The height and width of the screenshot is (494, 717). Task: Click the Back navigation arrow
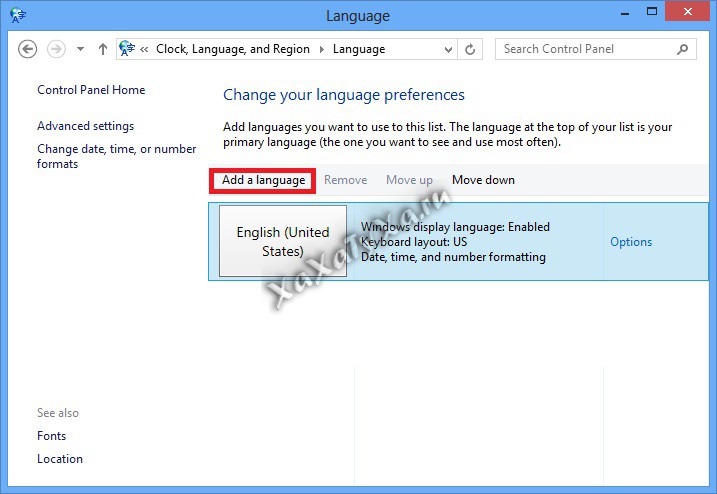pyautogui.click(x=27, y=49)
